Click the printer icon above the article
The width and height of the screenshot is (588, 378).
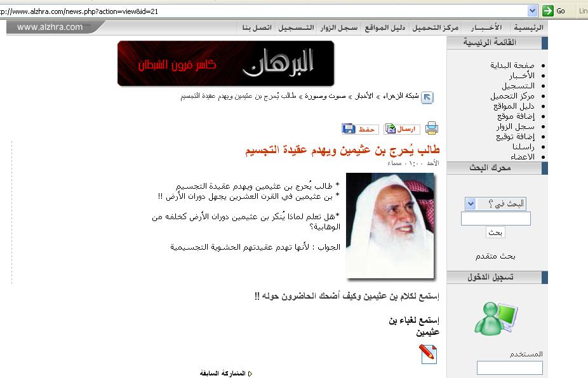point(432,128)
